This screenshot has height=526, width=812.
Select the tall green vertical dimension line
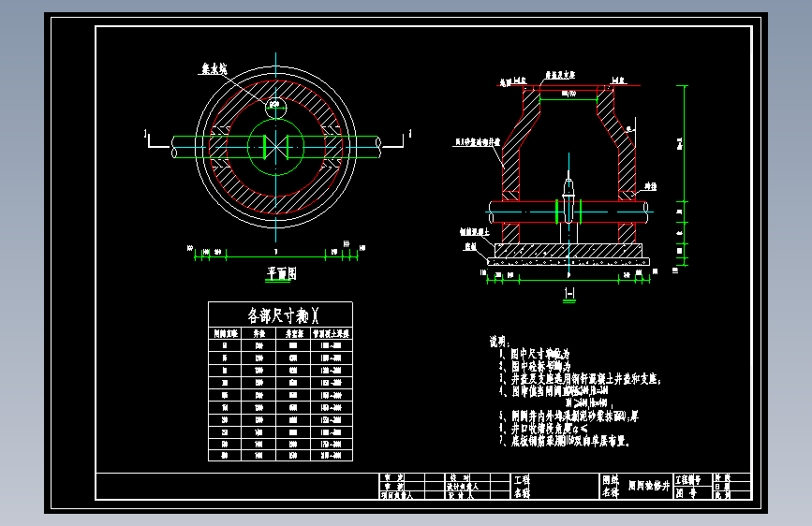[x=685, y=176]
